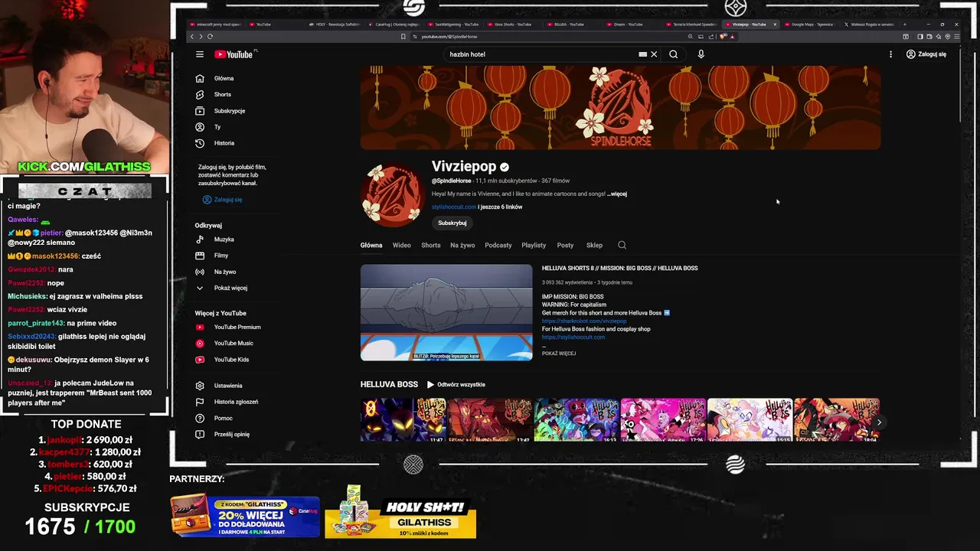Screen dimensions: 980x551
Task: Advance the Helluva Boss carousel with the arrow
Action: tap(879, 422)
